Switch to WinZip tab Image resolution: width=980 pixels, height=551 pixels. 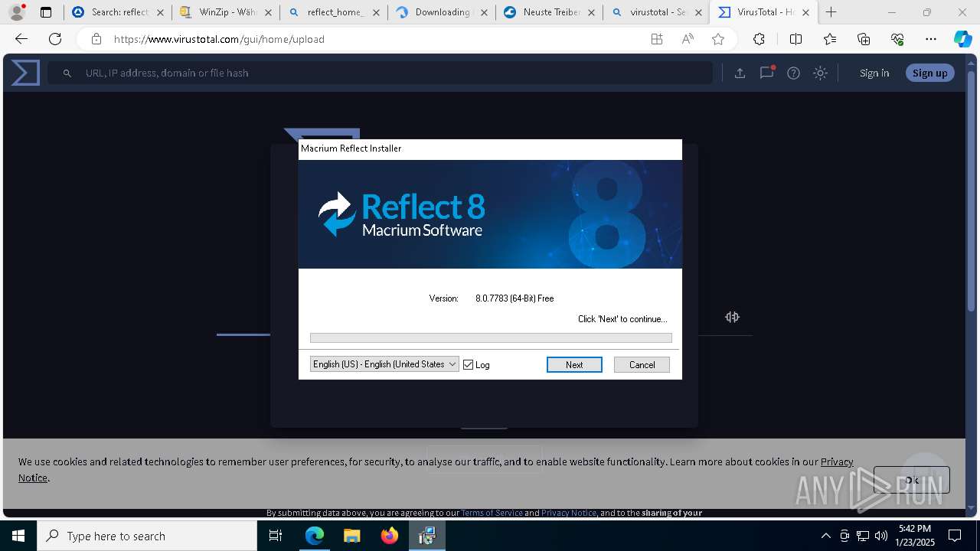225,12
